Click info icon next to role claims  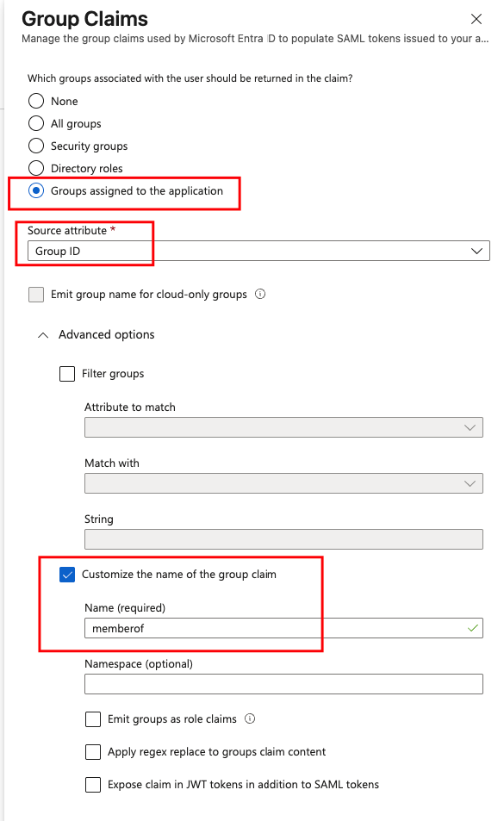250,718
